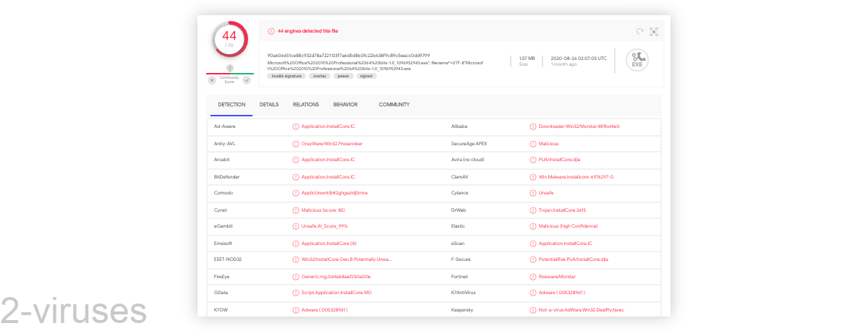Click the warning icon beside Unsafe.AI_Score_99%
868x331 pixels.
point(296,226)
